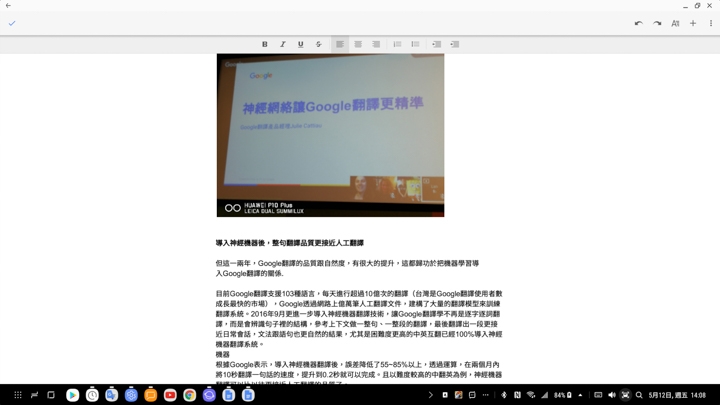This screenshot has height=405, width=720.
Task: Open Google Translate from taskbar
Action: coord(112,395)
